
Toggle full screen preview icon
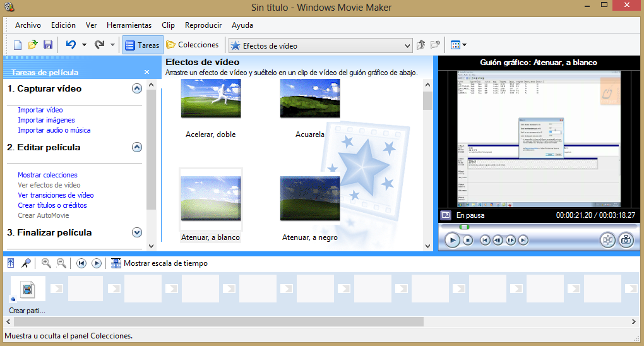pyautogui.click(x=446, y=215)
